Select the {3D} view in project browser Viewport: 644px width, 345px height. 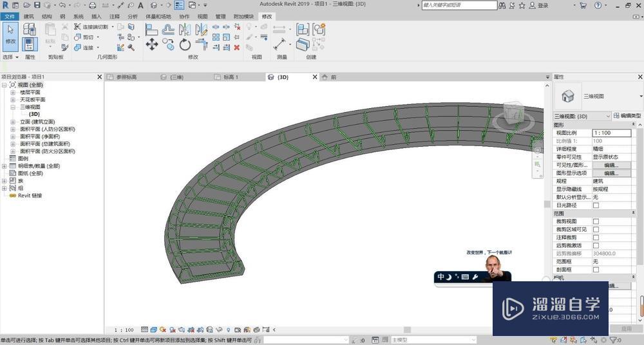pyautogui.click(x=34, y=114)
